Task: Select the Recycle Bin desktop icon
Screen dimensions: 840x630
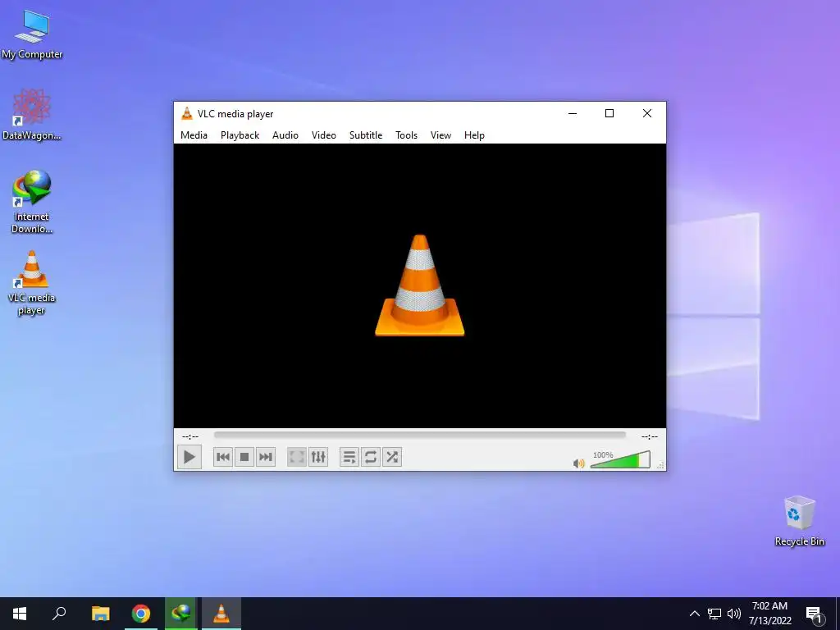Action: [799, 521]
